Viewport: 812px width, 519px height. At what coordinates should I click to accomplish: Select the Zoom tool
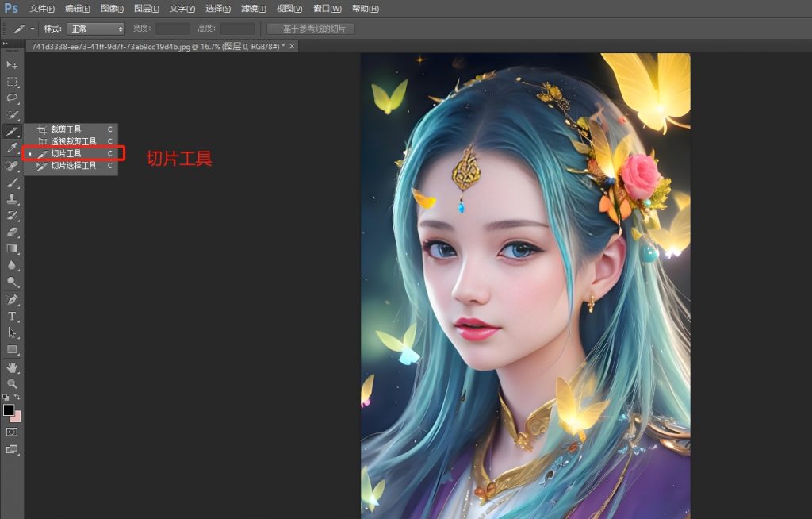point(12,384)
